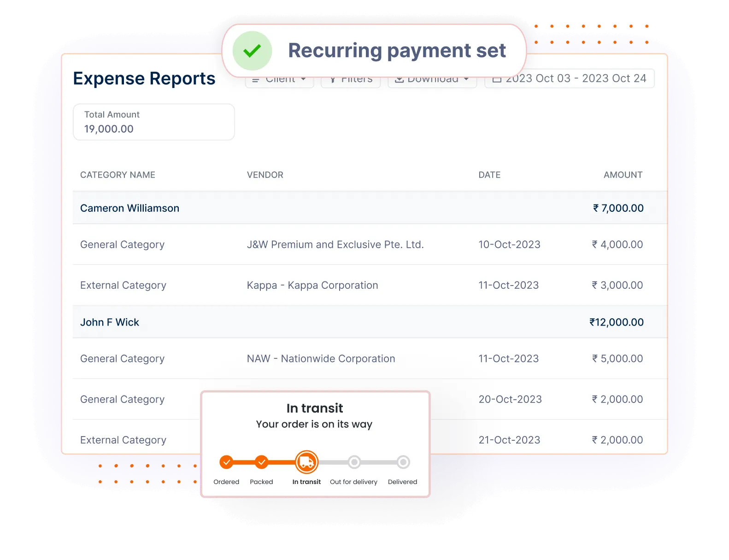Click the ₹12,000.00 group total

pyautogui.click(x=617, y=322)
